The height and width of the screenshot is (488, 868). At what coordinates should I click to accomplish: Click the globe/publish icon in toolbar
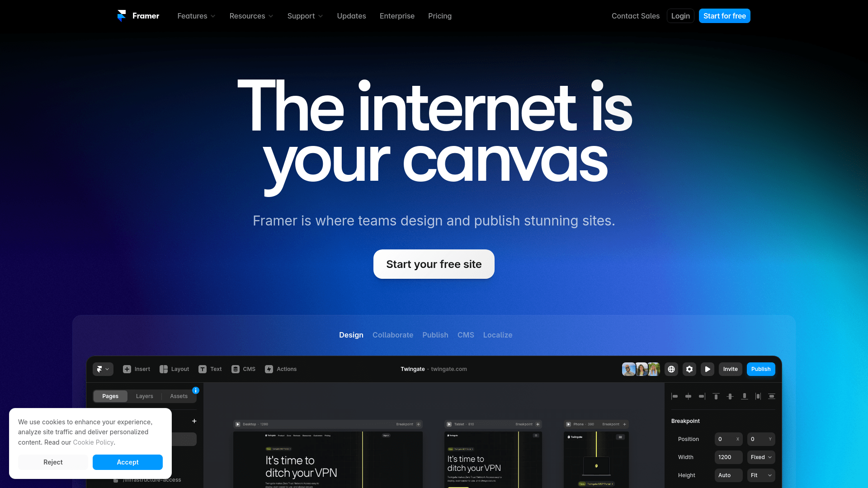(671, 369)
